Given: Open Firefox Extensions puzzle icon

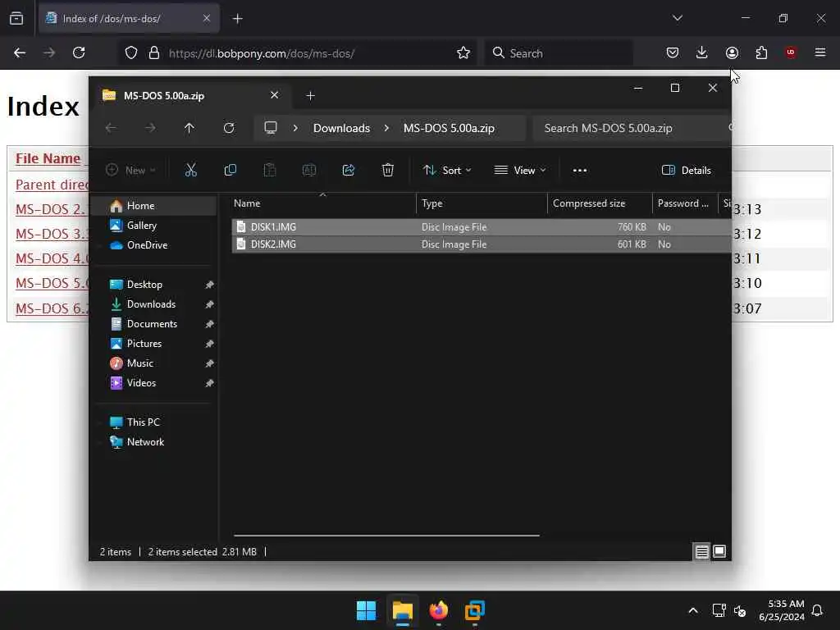Looking at the screenshot, I should 761,52.
